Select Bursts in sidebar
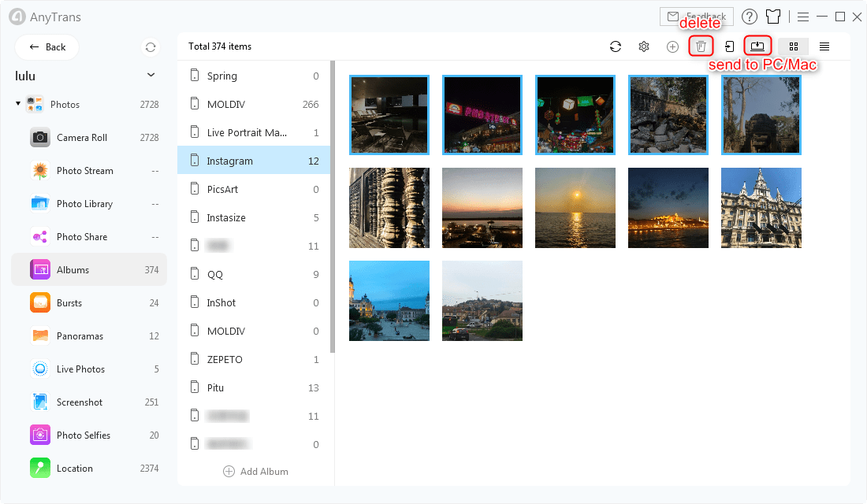 89,303
